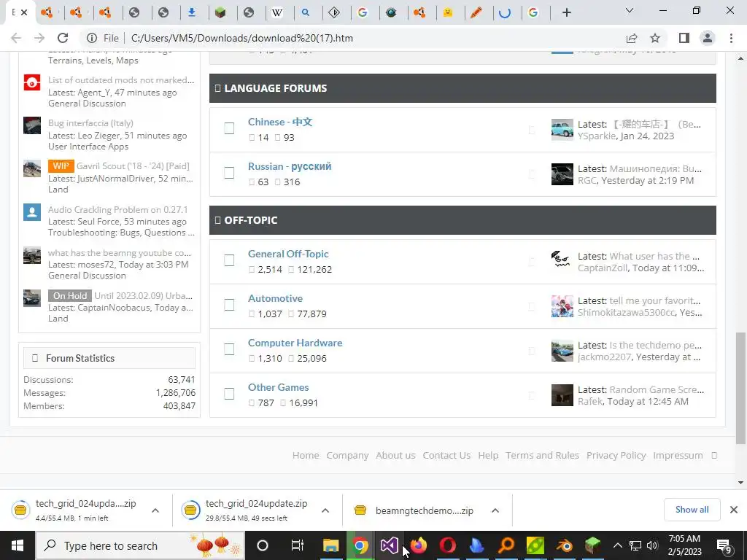Open the General Off-Topic forum link
The width and height of the screenshot is (747, 560).
(288, 254)
